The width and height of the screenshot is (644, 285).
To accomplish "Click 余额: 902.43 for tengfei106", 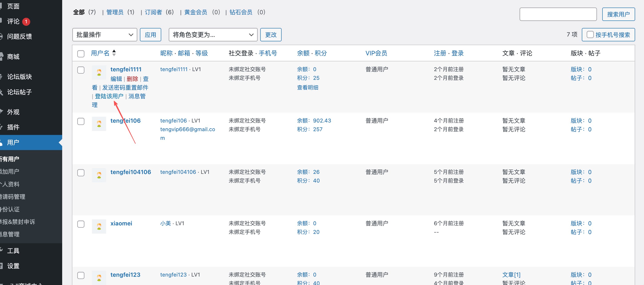I will [x=314, y=121].
